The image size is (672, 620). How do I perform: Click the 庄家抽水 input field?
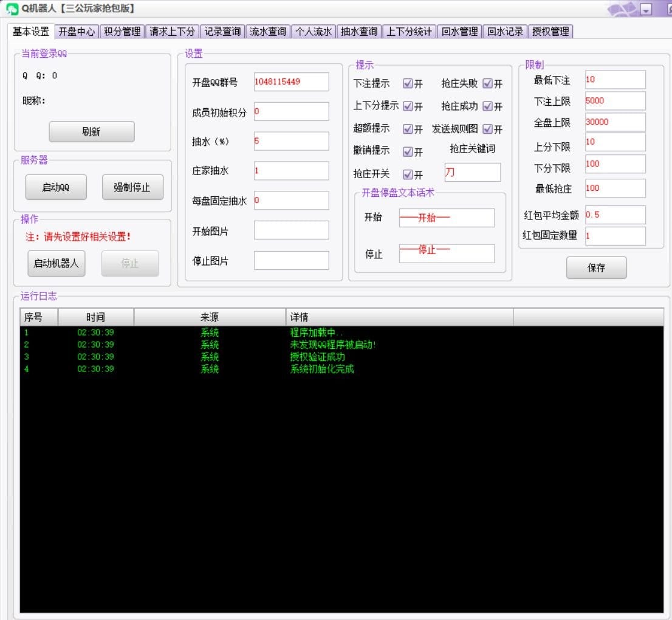tap(292, 171)
